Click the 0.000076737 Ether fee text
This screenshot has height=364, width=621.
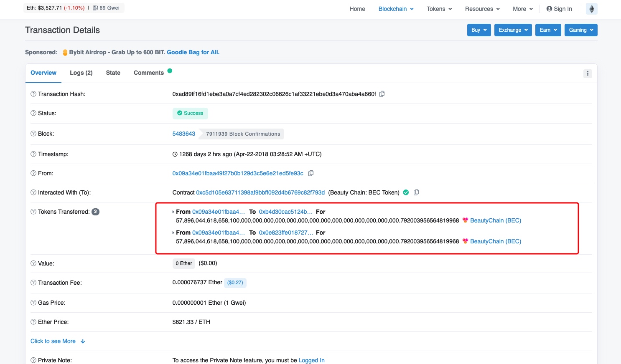(197, 283)
